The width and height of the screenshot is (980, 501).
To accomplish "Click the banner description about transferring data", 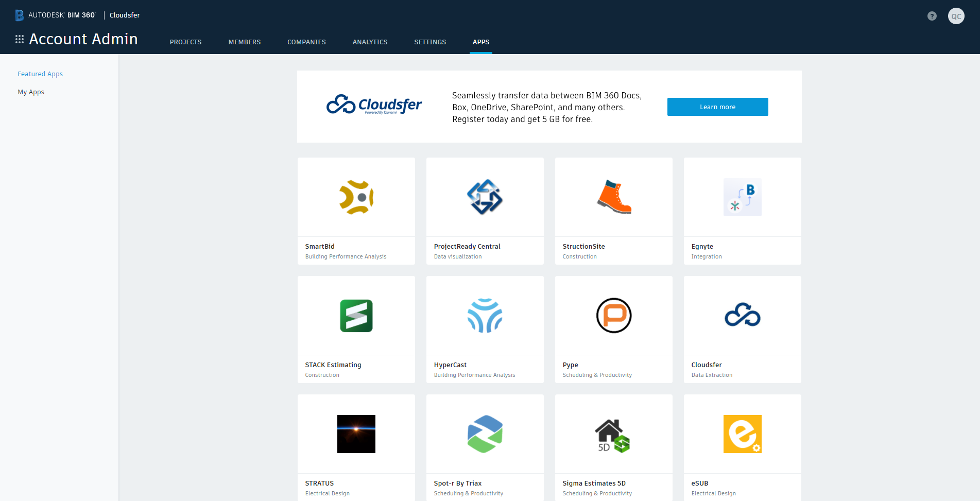I will point(547,107).
